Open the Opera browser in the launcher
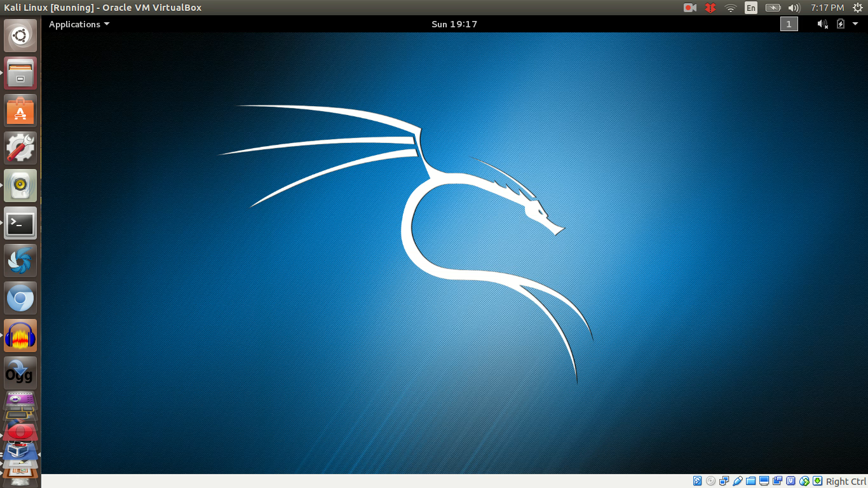This screenshot has width=868, height=488. (x=20, y=432)
